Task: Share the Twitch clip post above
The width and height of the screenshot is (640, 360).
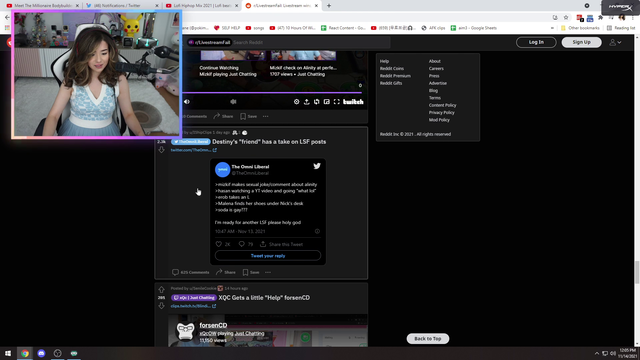Action: coord(223,116)
